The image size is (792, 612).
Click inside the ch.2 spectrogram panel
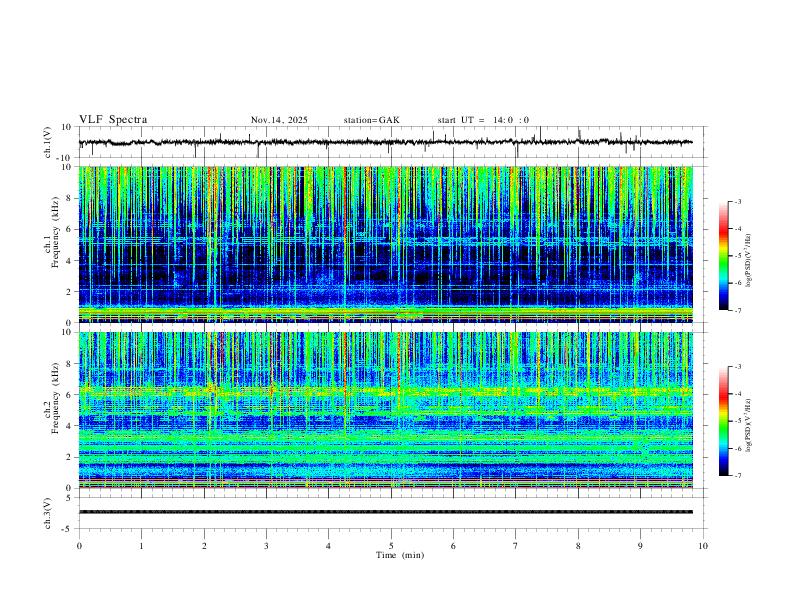click(x=385, y=410)
